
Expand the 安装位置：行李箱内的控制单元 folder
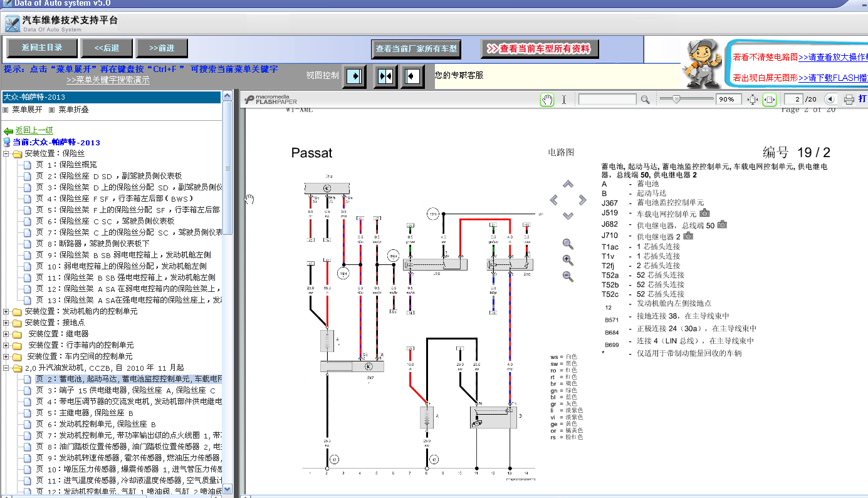click(x=6, y=345)
